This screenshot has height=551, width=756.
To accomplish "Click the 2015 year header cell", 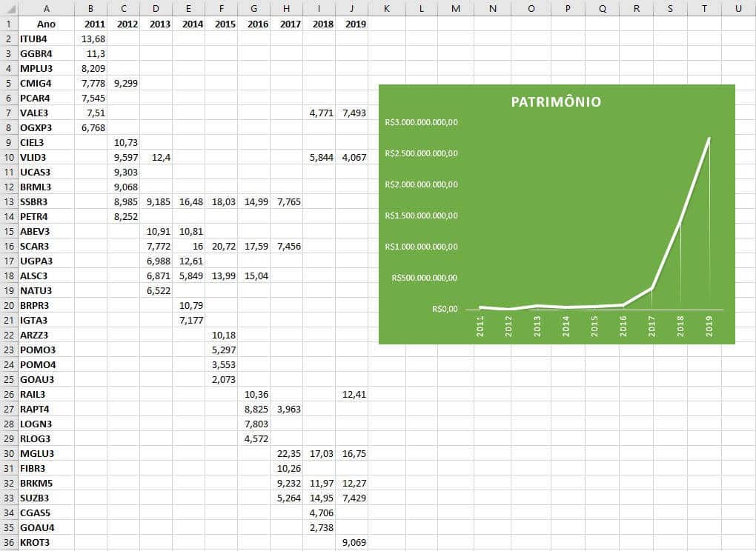I will pos(222,24).
